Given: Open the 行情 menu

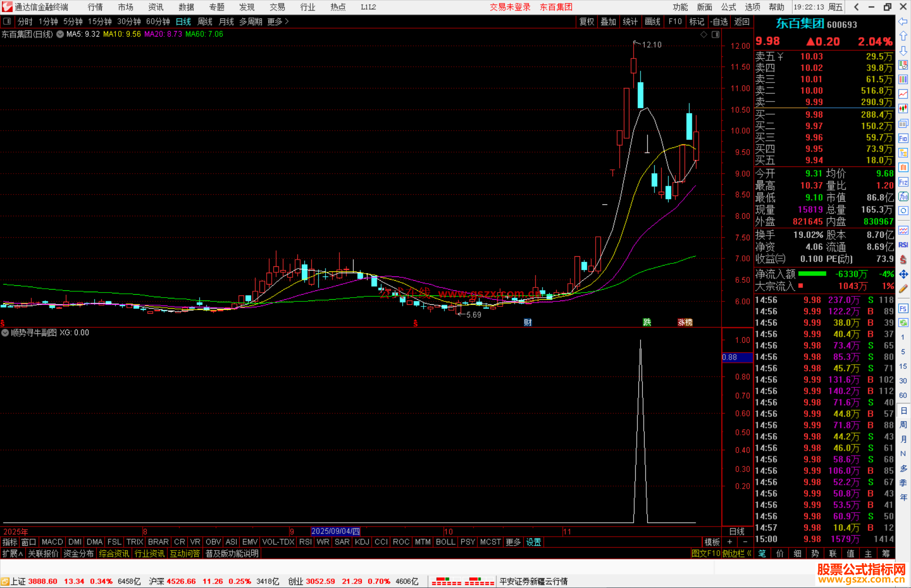Looking at the screenshot, I should pyautogui.click(x=95, y=7).
